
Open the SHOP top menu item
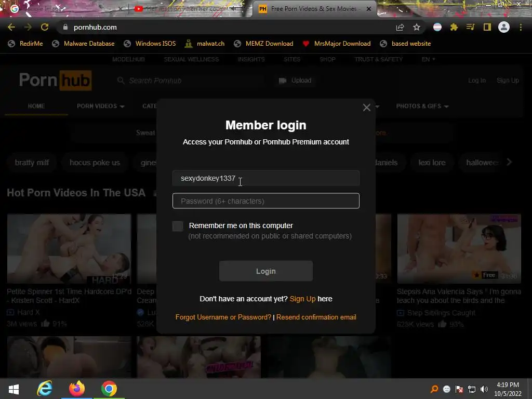click(327, 59)
